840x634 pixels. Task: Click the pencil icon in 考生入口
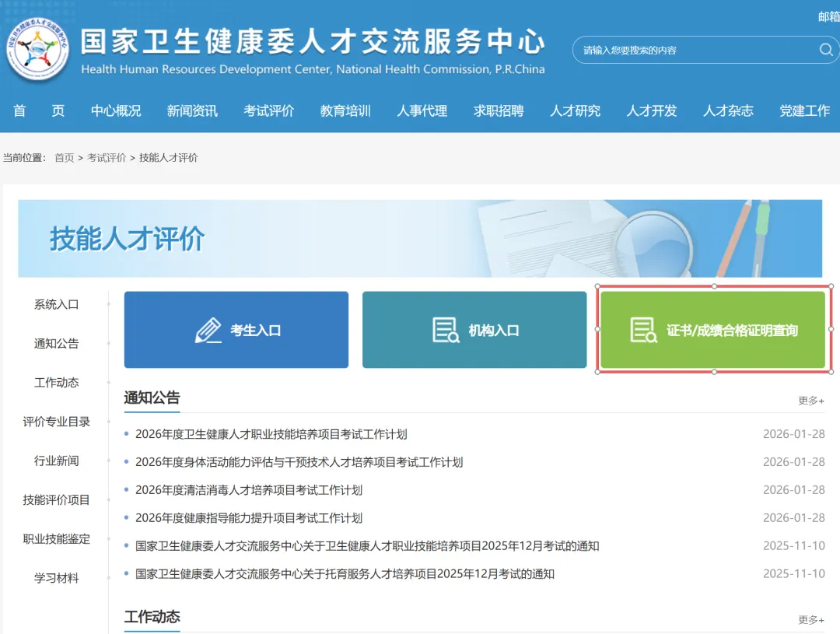[x=208, y=330]
